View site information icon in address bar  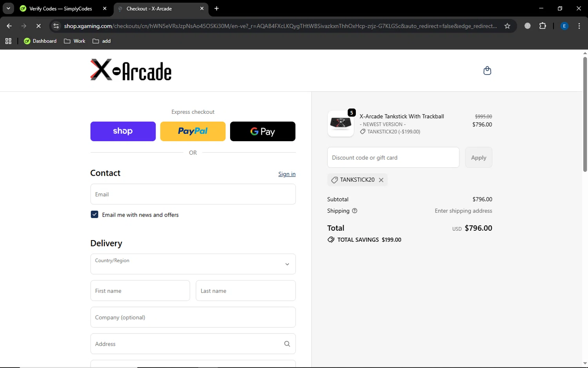[56, 26]
